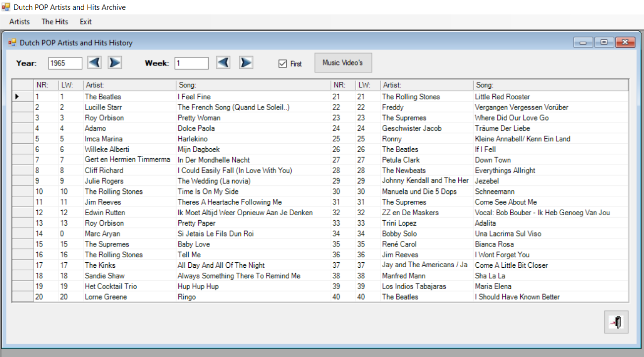Select 'In Der Mondhelle Nacht' cell
The height and width of the screenshot is (357, 644).
(253, 160)
